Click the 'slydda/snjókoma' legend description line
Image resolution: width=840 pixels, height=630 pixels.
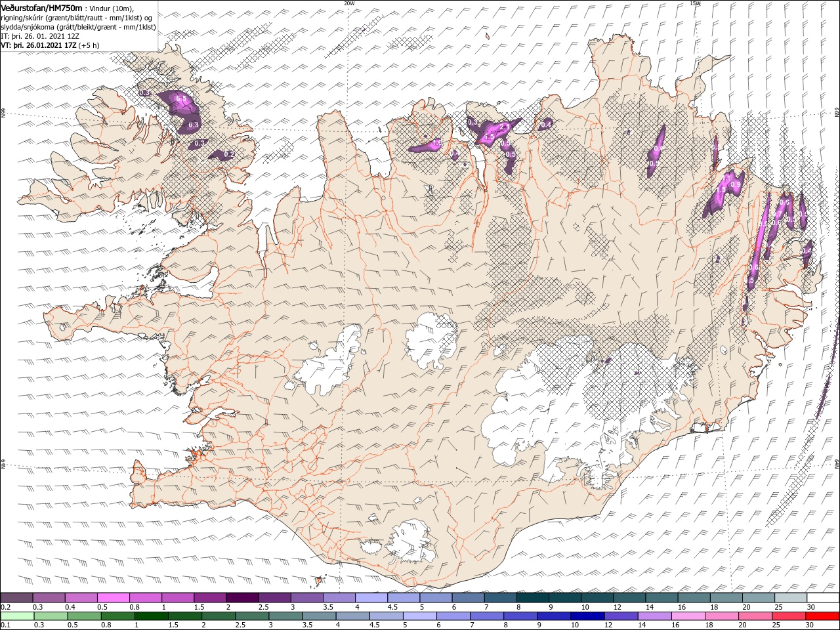coord(78,27)
